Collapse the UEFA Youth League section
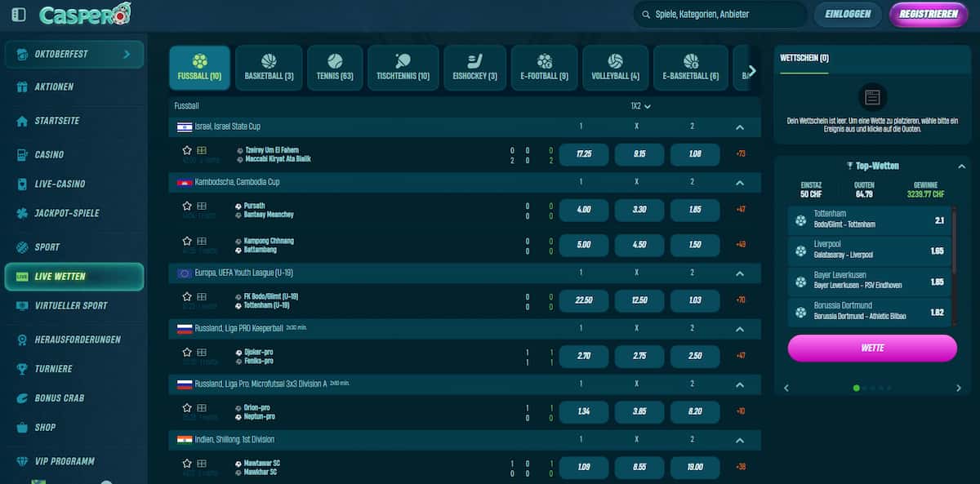 739,273
